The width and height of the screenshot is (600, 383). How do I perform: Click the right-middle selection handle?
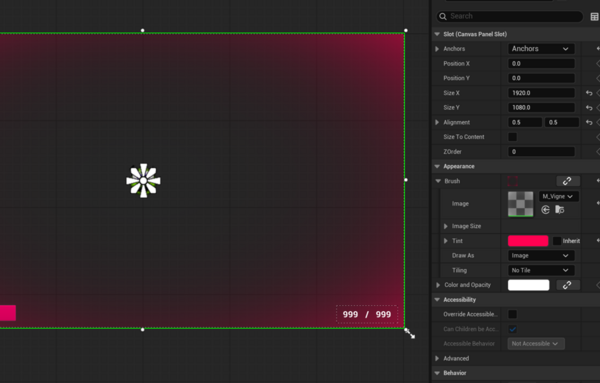[x=406, y=180]
